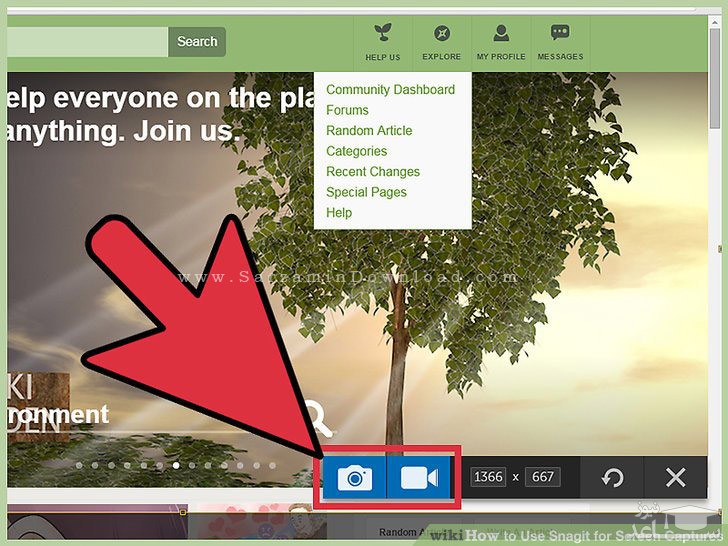The width and height of the screenshot is (728, 546).
Task: Go to Categories in the menu
Action: [356, 151]
